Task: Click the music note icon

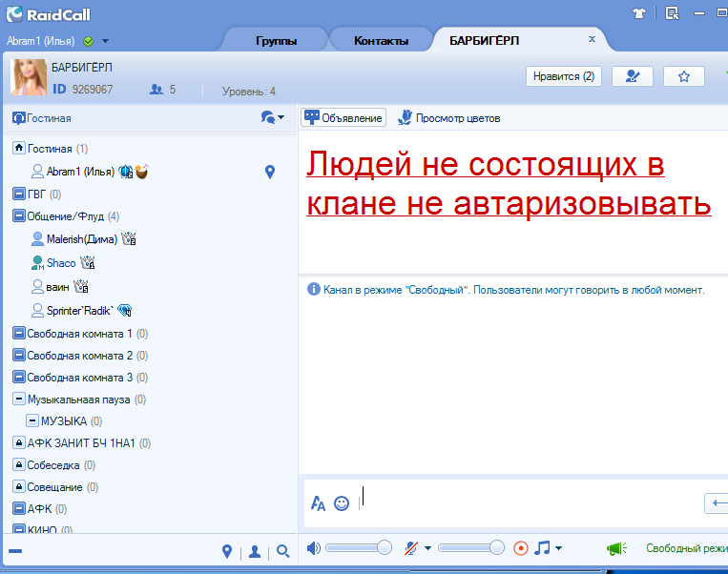Action: coord(542,548)
